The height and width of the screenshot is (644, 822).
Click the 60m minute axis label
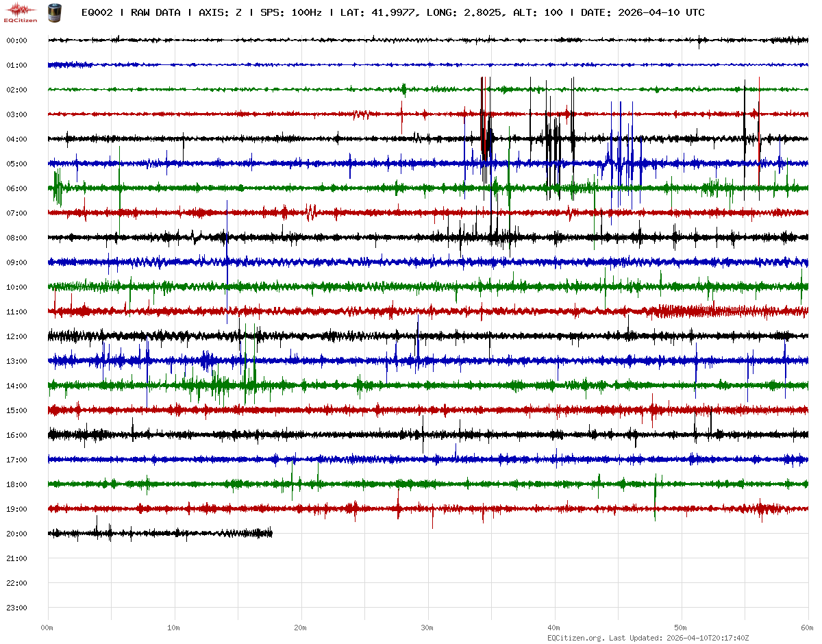click(x=807, y=628)
